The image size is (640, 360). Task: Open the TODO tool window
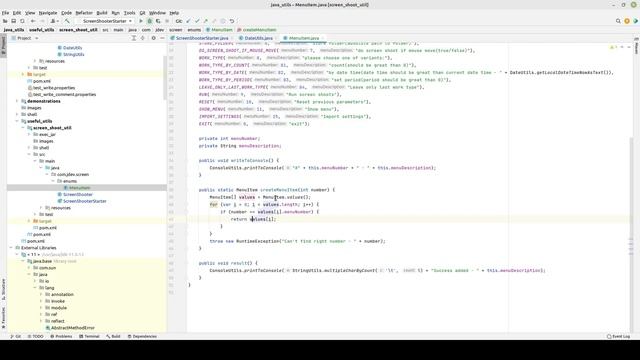click(x=36, y=336)
